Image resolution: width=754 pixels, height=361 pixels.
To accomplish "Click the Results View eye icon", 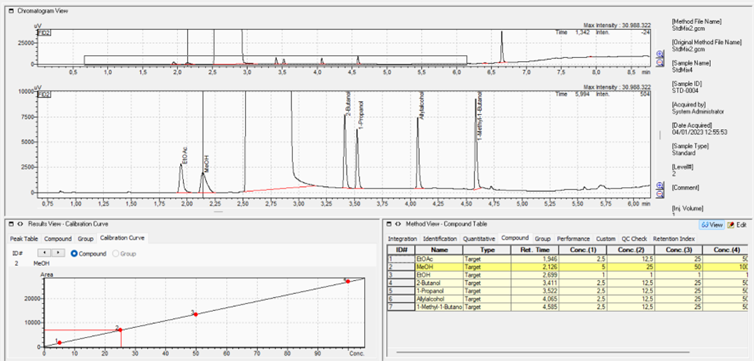I will click(x=20, y=224).
